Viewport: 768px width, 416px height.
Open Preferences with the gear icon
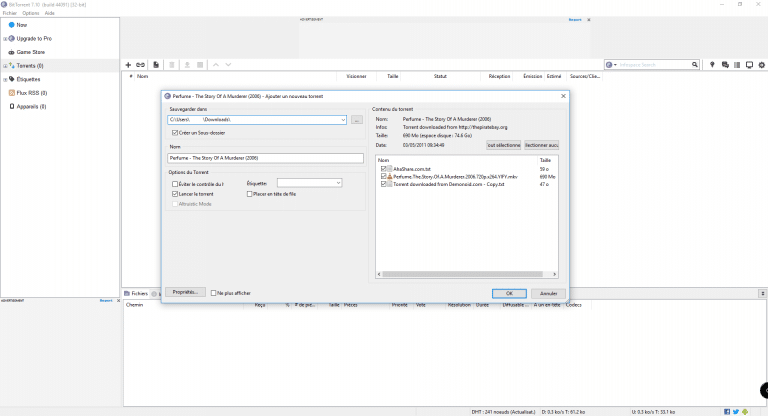pos(762,65)
